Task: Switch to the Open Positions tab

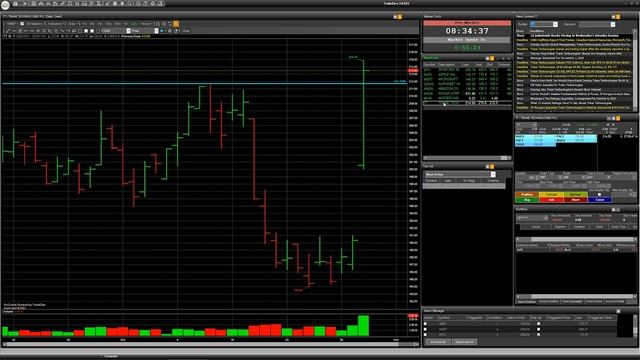Action: pyautogui.click(x=527, y=301)
